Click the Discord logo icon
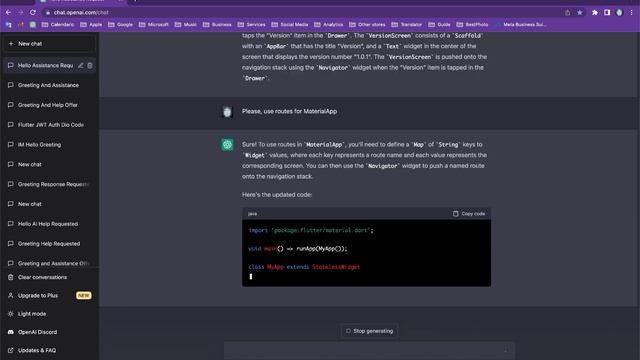 pos(11,332)
